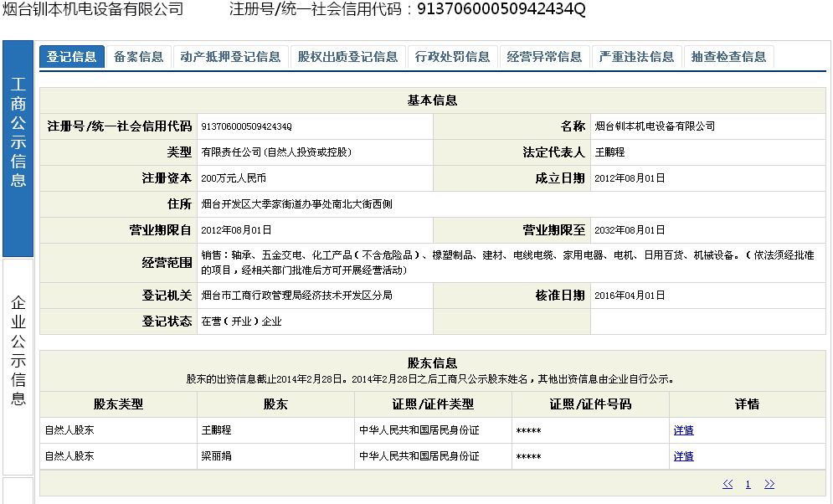Select page 1 in shareholder pagination
The height and width of the screenshot is (504, 833).
748,484
